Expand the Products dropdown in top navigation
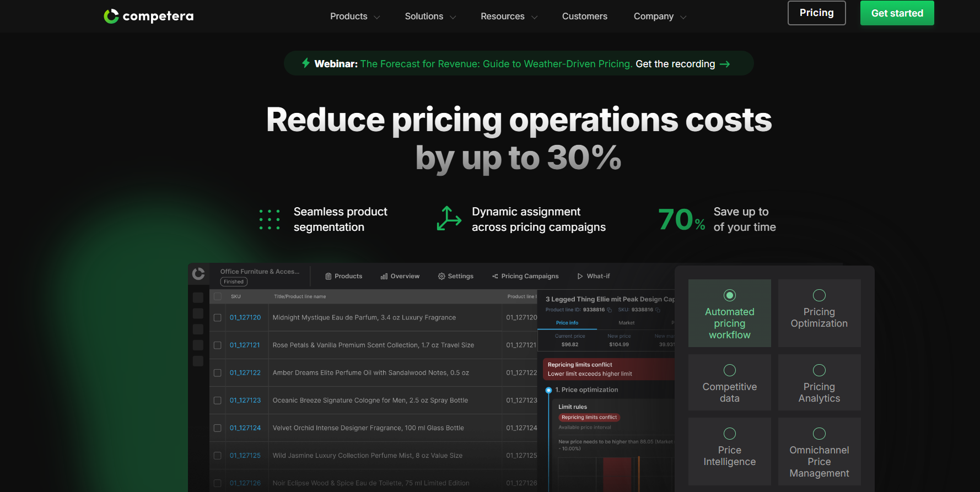The image size is (980, 492). (x=354, y=17)
